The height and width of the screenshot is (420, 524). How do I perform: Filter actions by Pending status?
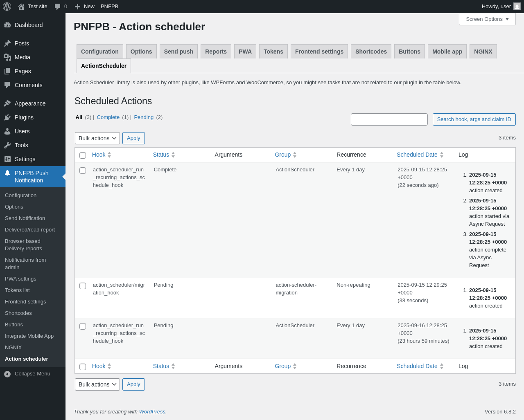click(x=144, y=117)
